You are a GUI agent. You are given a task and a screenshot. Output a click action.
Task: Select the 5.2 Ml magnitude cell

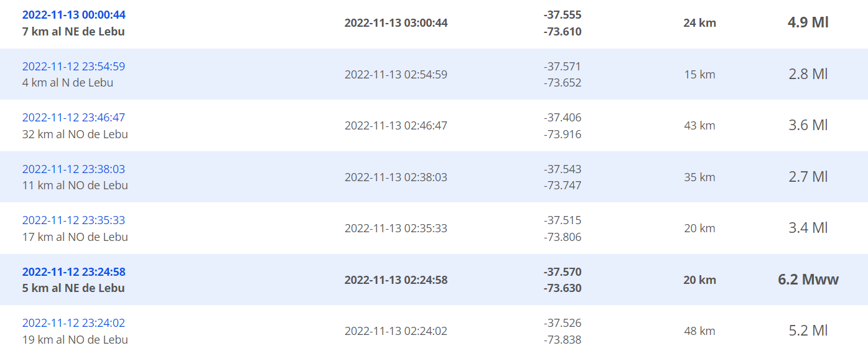click(808, 331)
